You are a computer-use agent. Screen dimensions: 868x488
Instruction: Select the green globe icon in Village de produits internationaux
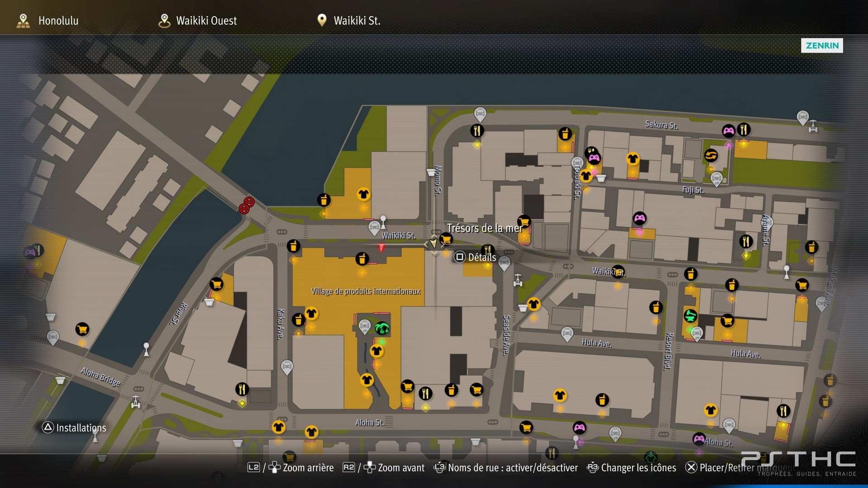[x=382, y=328]
